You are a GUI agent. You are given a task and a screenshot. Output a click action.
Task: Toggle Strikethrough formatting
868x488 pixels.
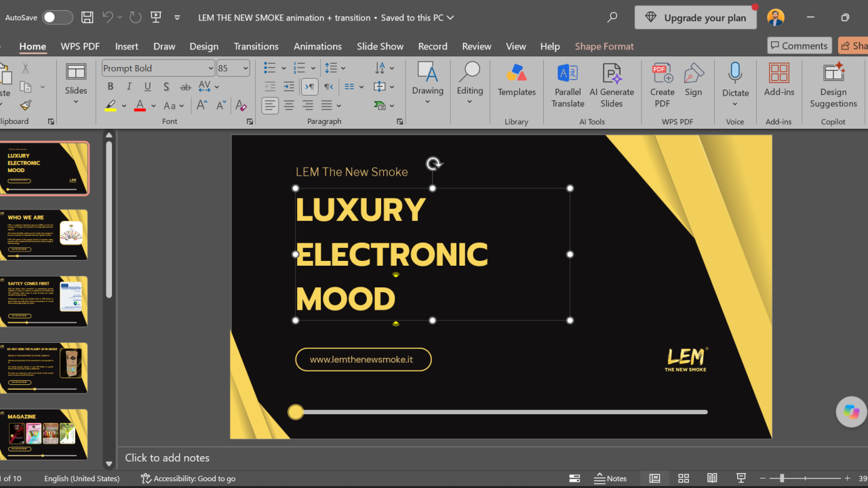click(185, 87)
